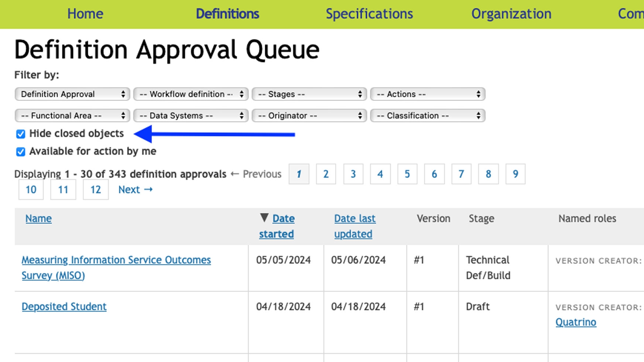Open the Functional Area dropdown
The height and width of the screenshot is (362, 644).
click(x=72, y=116)
